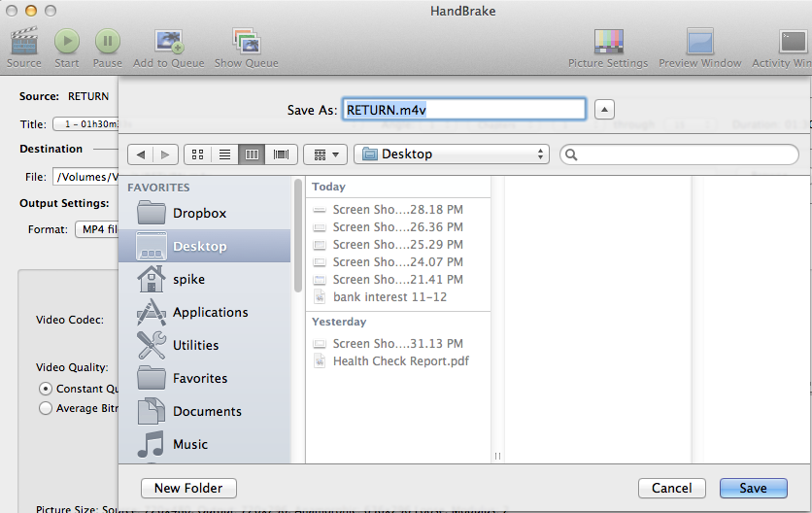812x513 pixels.
Task: Open the Desktop location dropdown
Action: pyautogui.click(x=452, y=154)
